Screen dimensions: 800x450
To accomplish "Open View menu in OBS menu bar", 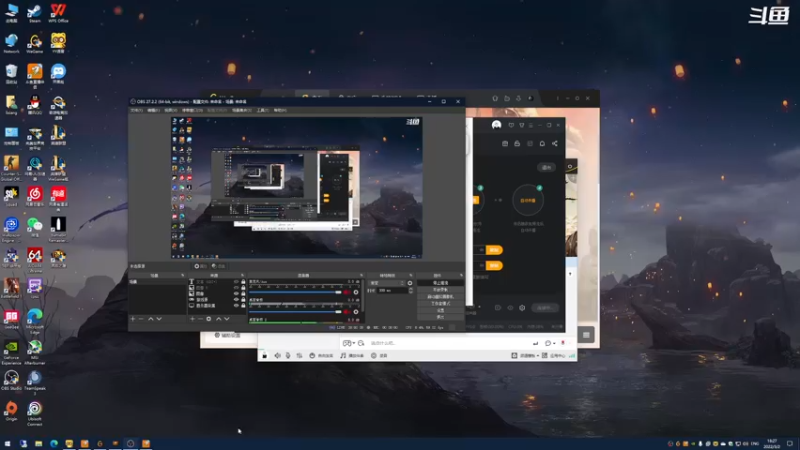I will 171,110.
